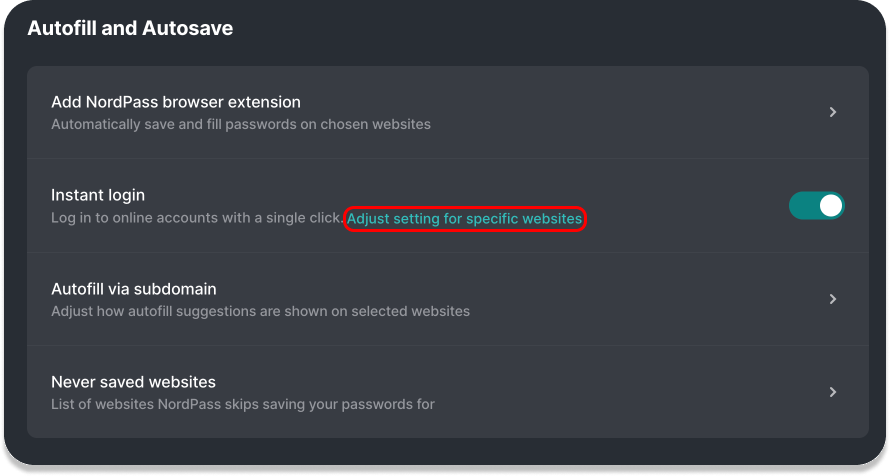
Task: Open the Never saved websites entry
Action: point(448,392)
